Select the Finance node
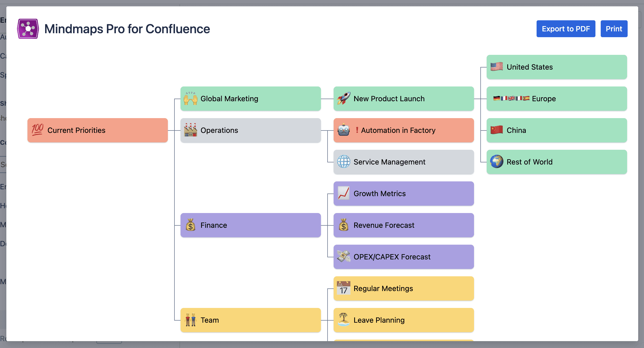This screenshot has width=644, height=348. coord(251,225)
